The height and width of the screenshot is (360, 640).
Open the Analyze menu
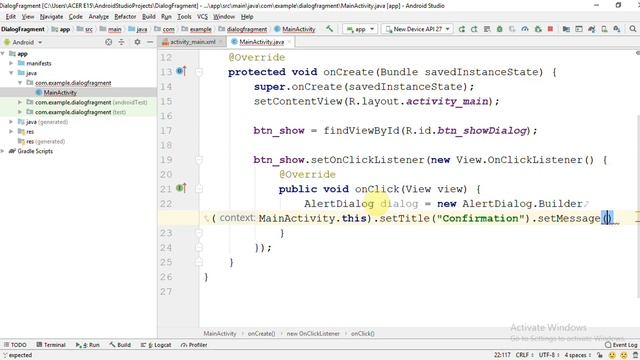pyautogui.click(x=99, y=17)
